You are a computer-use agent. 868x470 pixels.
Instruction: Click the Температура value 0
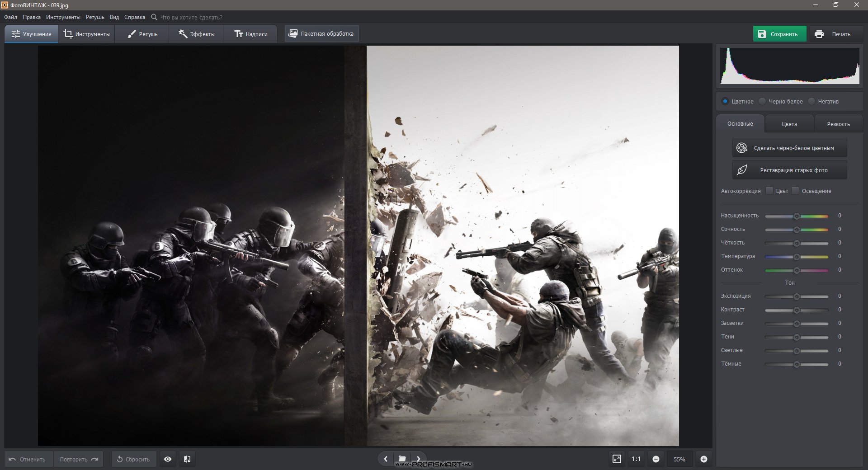tap(840, 256)
